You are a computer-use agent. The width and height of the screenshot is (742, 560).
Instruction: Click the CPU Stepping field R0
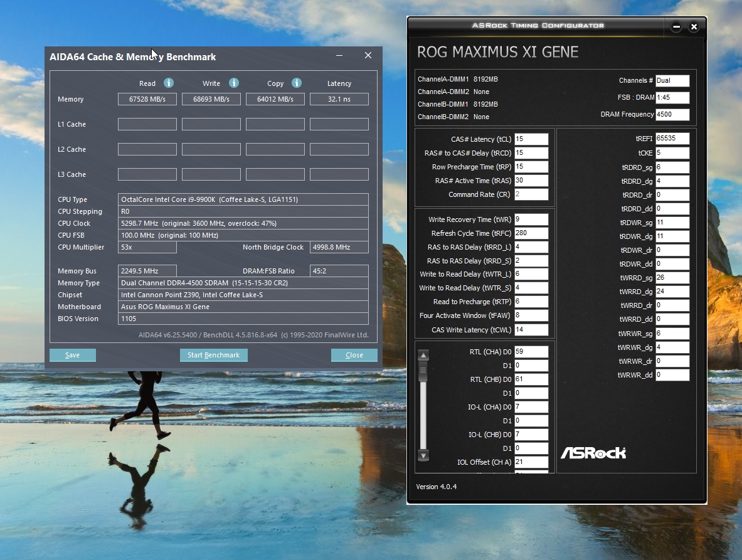(243, 211)
